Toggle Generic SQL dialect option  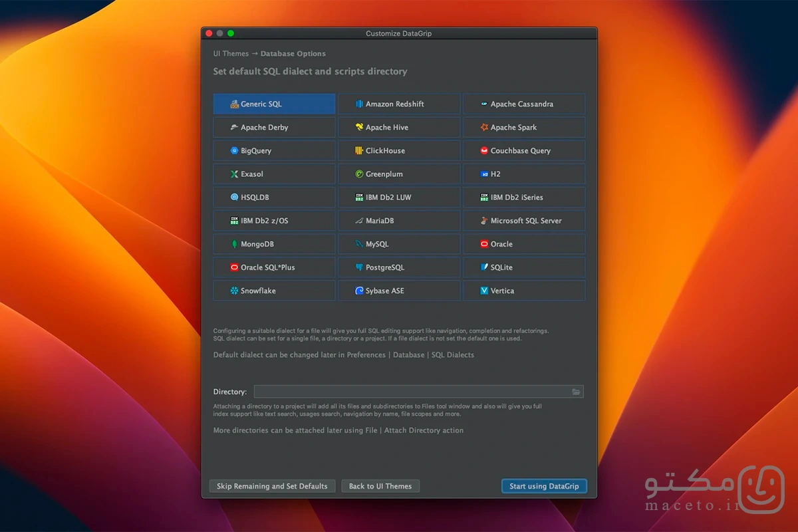[x=274, y=104]
